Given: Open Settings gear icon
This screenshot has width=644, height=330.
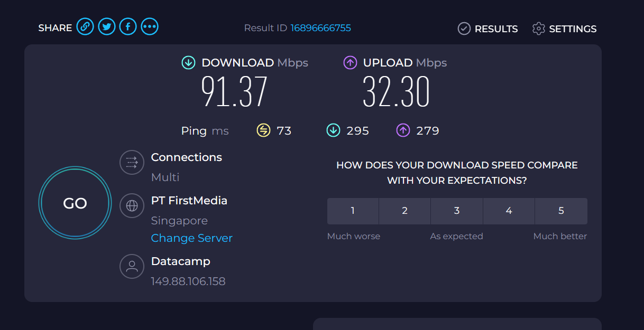Looking at the screenshot, I should pos(538,29).
